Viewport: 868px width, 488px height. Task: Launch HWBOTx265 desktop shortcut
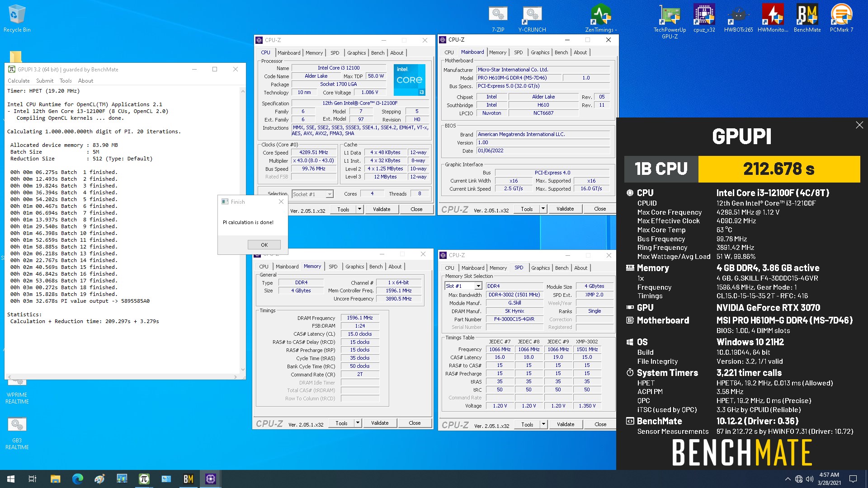coord(738,18)
